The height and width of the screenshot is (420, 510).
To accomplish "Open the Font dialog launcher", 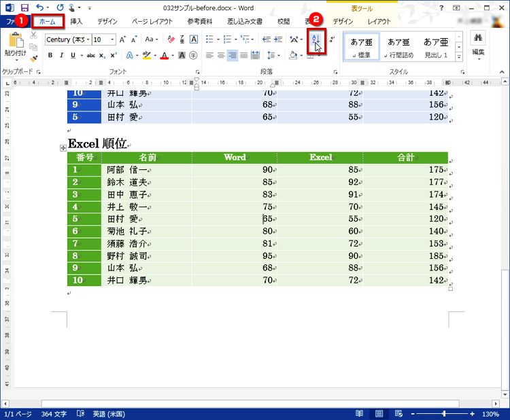I will (197, 72).
